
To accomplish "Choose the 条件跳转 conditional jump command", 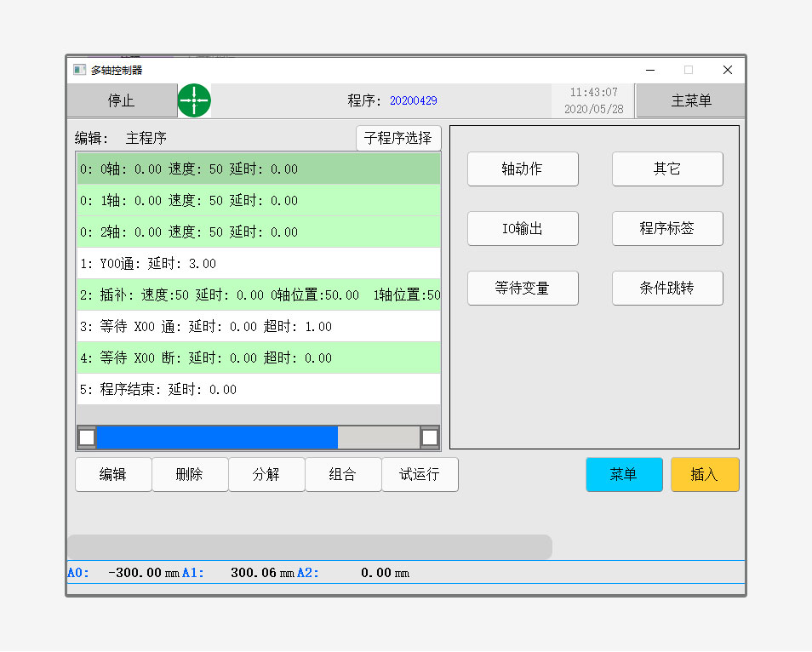I will tap(667, 288).
